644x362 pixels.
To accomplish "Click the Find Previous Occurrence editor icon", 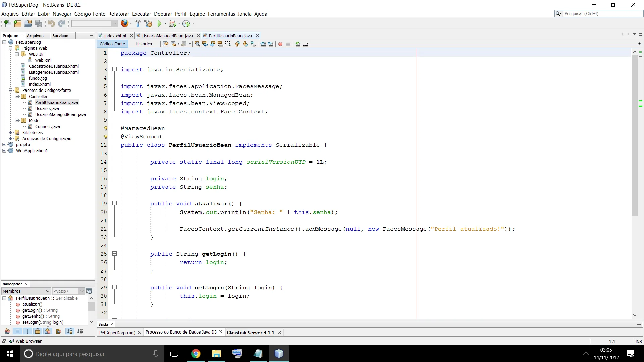I will tap(205, 44).
